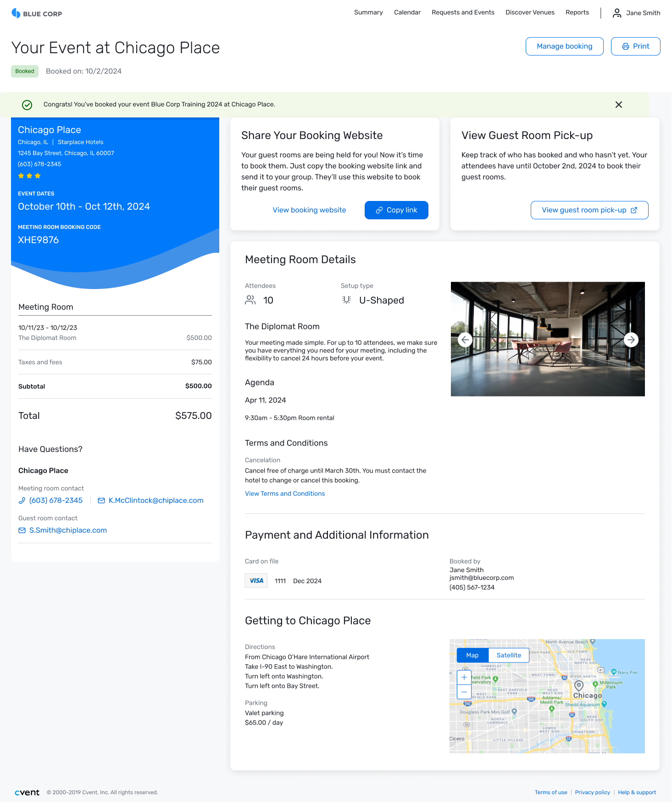
Task: Click the Starplace Hotels text
Action: [81, 142]
